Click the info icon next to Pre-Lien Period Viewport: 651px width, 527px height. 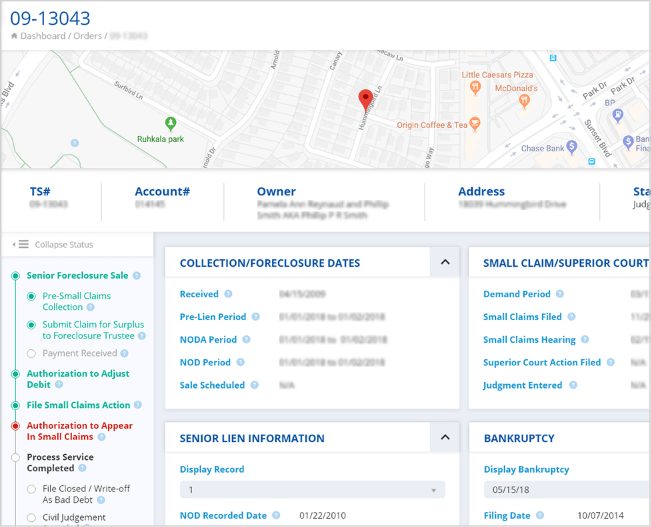click(256, 317)
